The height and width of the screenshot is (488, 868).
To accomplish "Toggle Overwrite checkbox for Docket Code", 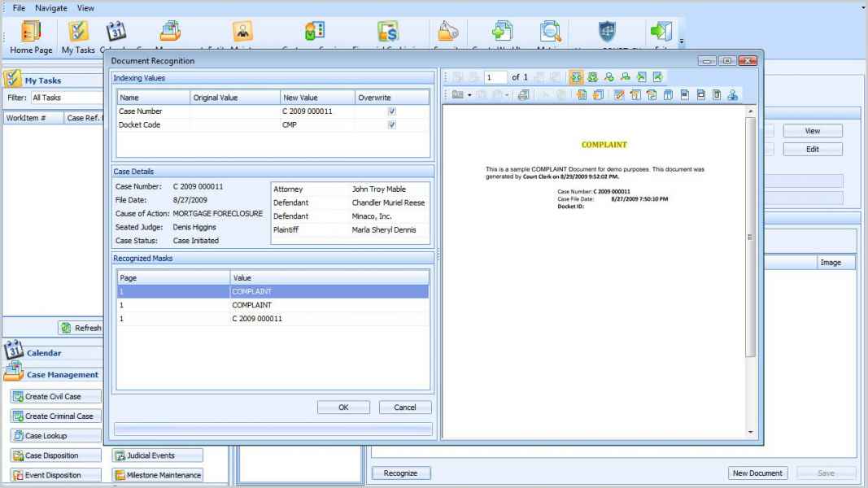I will [x=392, y=125].
